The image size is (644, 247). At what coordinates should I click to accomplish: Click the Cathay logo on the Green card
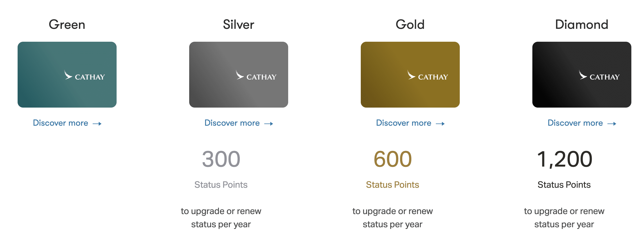[84, 76]
